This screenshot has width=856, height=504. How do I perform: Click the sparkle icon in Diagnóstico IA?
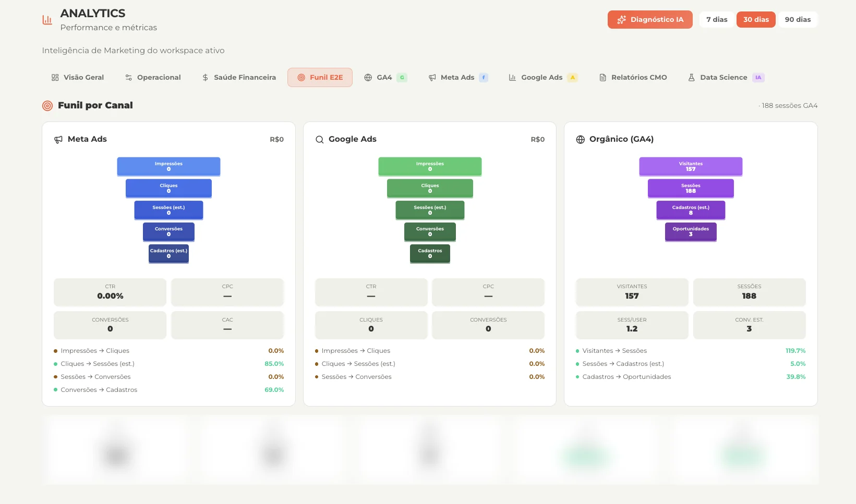pyautogui.click(x=621, y=20)
